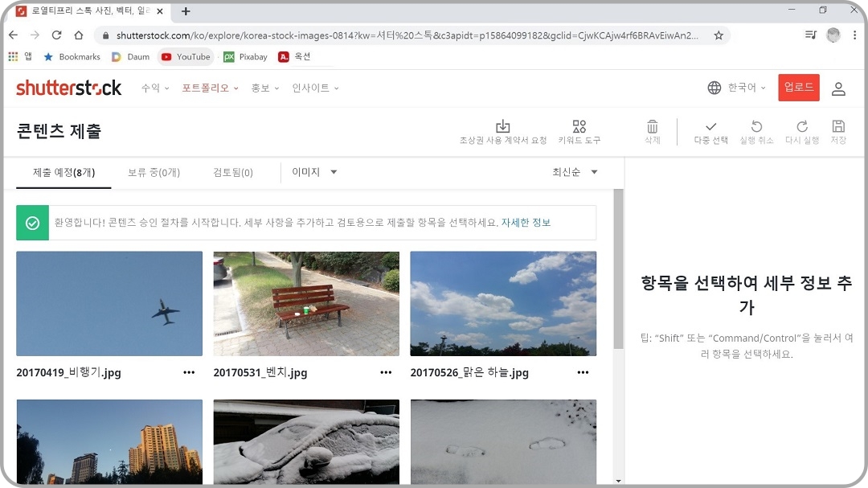The image size is (868, 488).
Task: Open the 인사이트 menu
Action: click(x=309, y=88)
